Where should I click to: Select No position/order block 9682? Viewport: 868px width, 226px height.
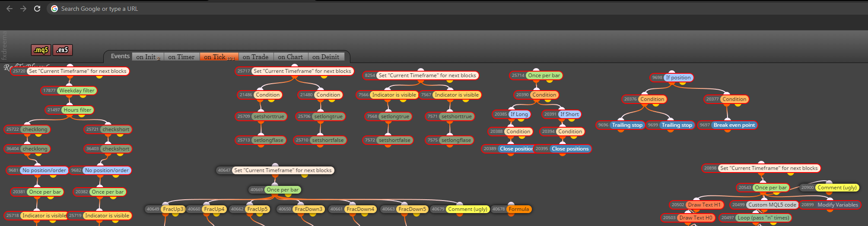[x=100, y=170]
